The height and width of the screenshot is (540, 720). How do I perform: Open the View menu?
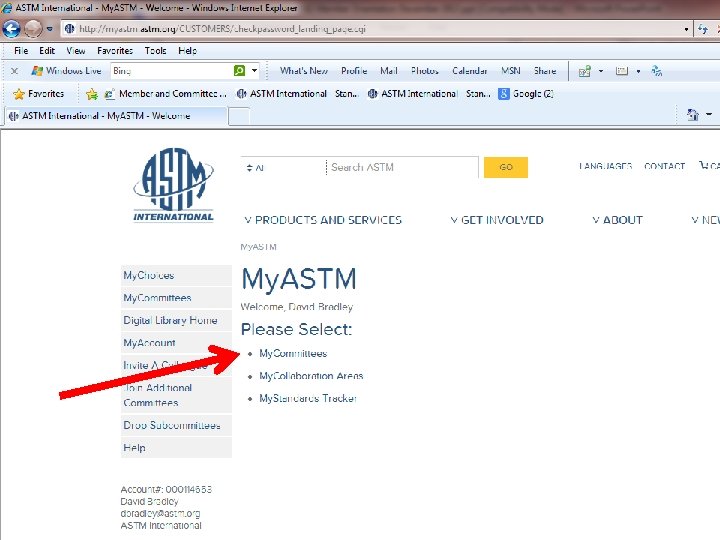[x=76, y=51]
